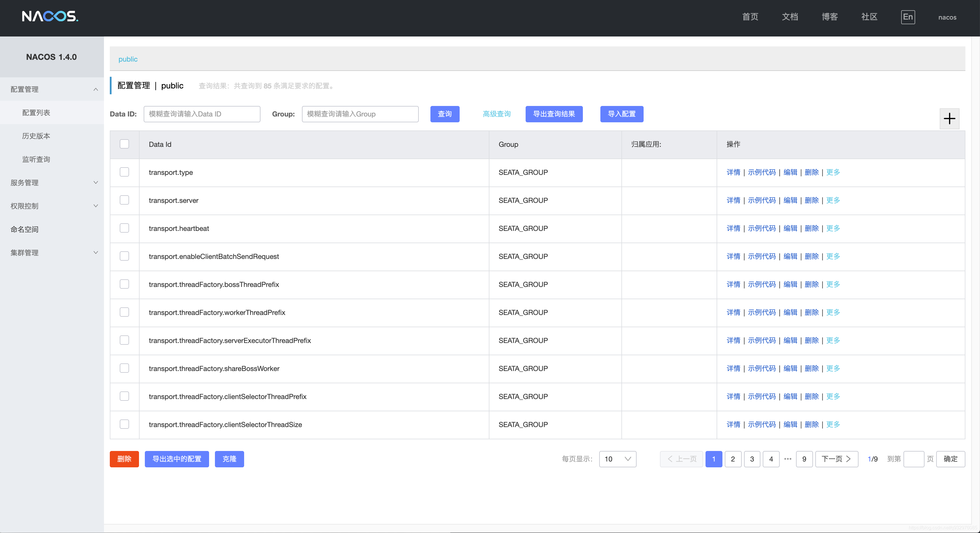Focus the Data ID search field

tap(202, 114)
